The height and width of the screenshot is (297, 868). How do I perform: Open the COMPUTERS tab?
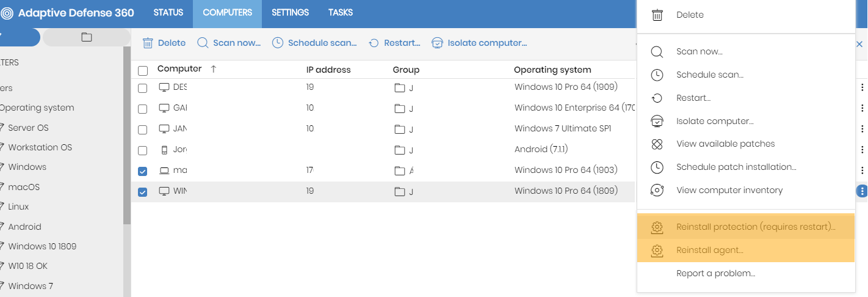click(228, 13)
